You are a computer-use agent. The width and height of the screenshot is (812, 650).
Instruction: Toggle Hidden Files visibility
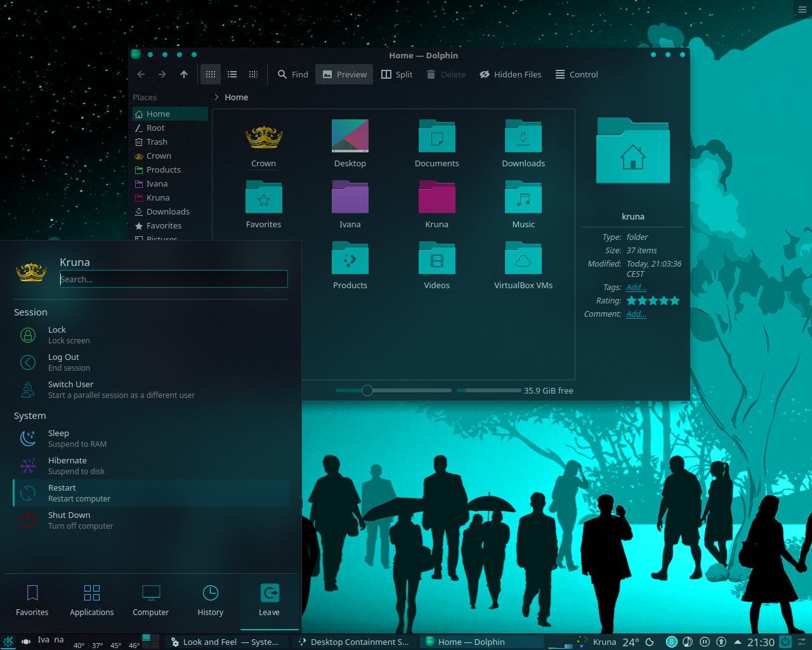pyautogui.click(x=510, y=74)
